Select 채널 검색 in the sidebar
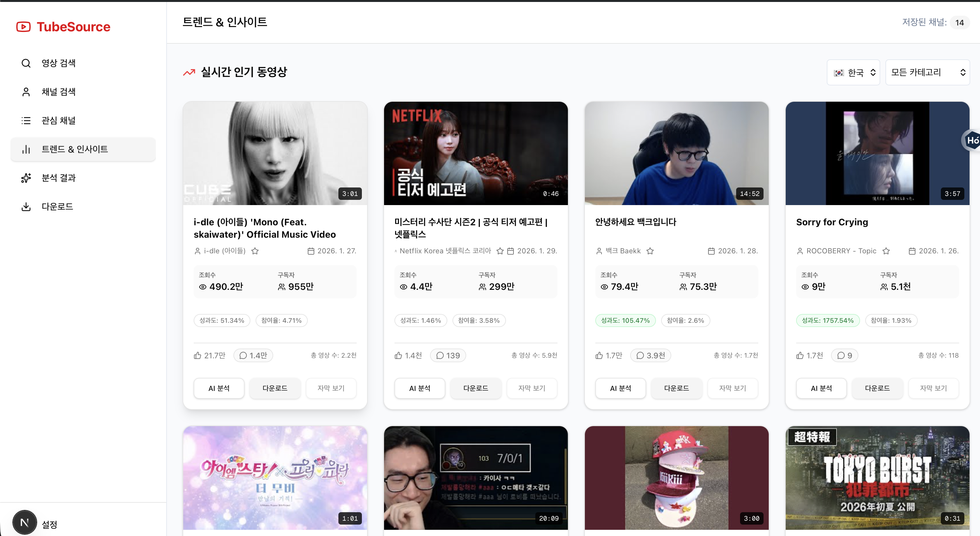The height and width of the screenshot is (536, 980). pos(59,92)
